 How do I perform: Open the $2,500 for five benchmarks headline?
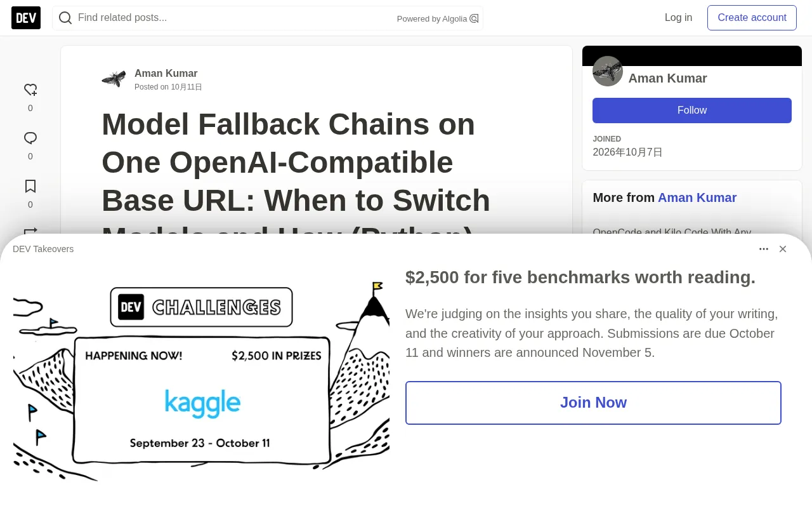point(580,277)
